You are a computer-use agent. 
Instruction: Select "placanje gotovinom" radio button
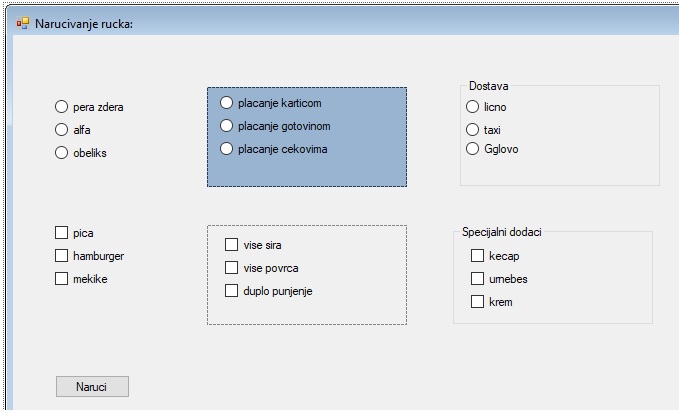coord(227,126)
